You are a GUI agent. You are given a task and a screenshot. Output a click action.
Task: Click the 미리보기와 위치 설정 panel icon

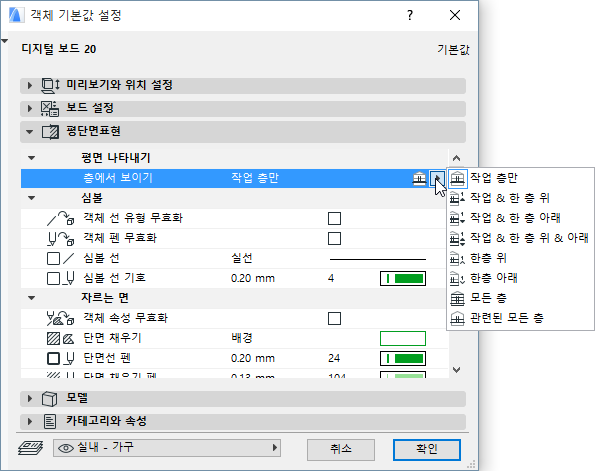[50, 86]
